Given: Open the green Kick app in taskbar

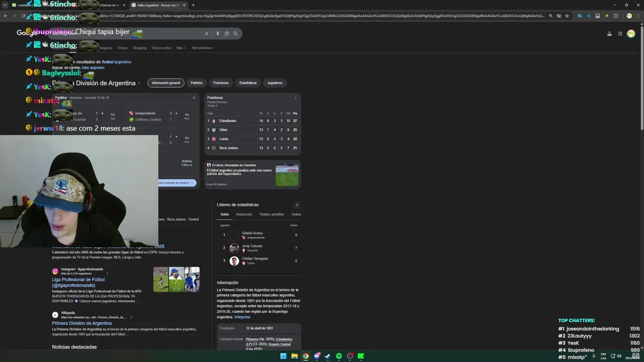Looking at the screenshot, I should click(x=361, y=356).
